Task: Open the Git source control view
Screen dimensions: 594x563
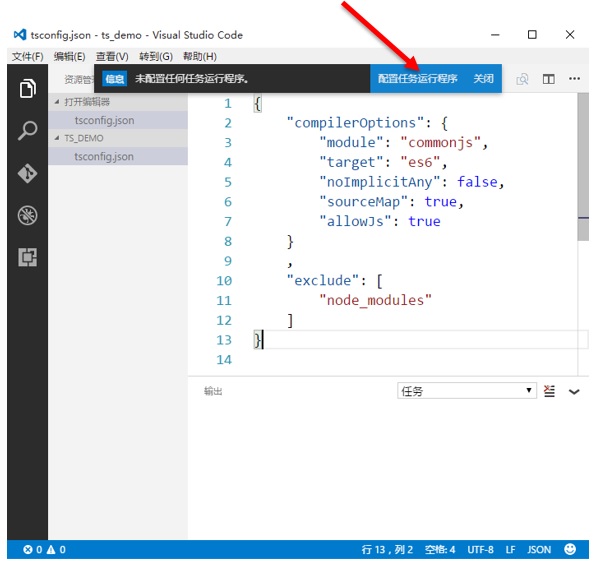Action: (x=28, y=174)
